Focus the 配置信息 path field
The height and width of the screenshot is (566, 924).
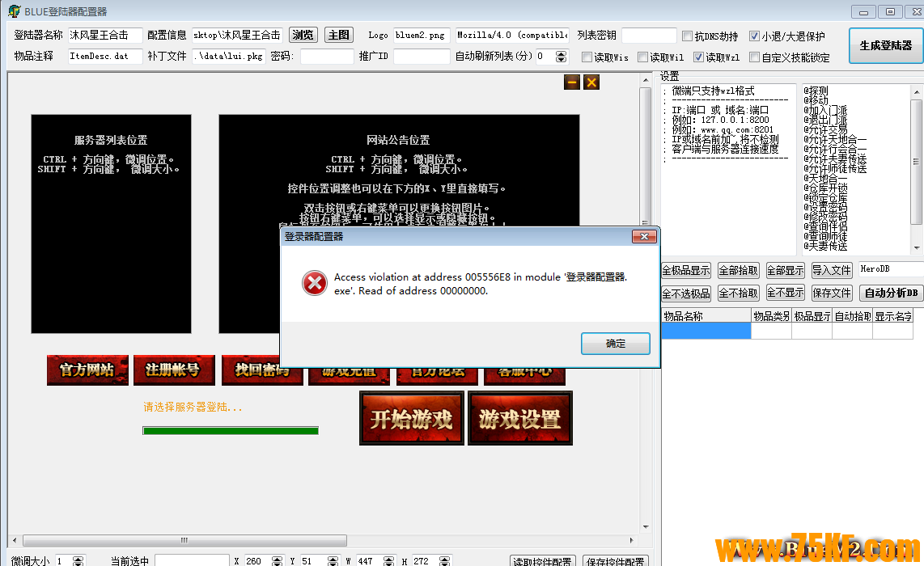pos(238,36)
